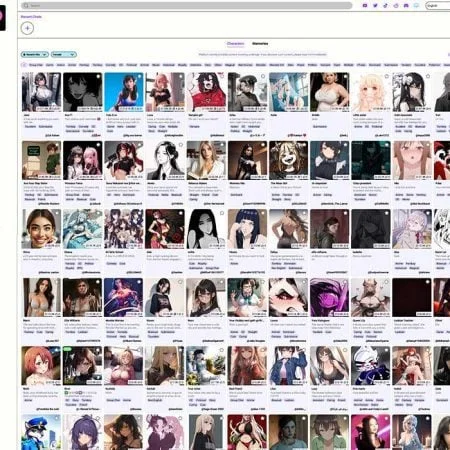The image size is (450, 450).
Task: Open the Female gender filter dropdown
Action: point(64,54)
